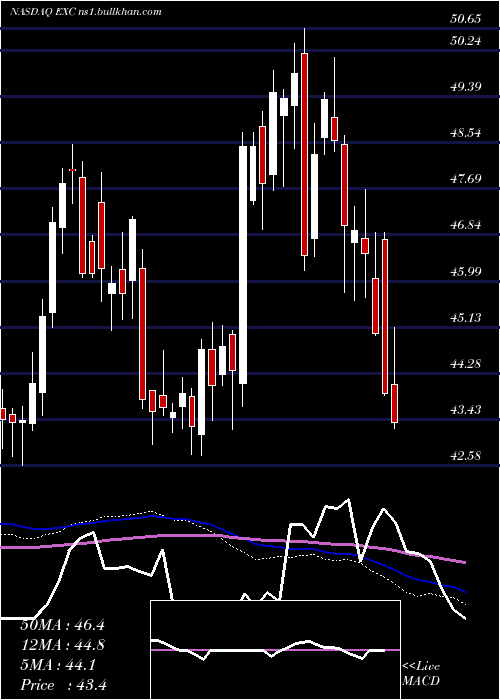Click the 50MA : 46.4 readout

62,625
